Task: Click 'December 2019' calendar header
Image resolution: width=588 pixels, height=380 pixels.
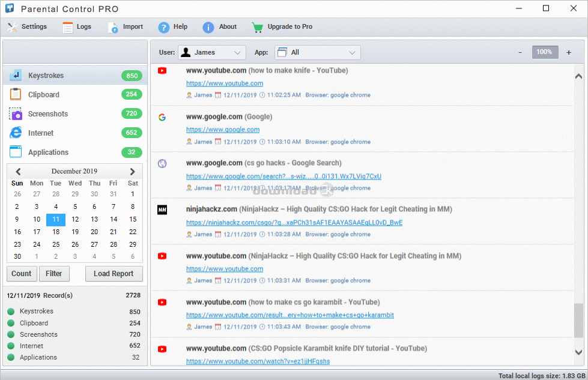Action: [x=74, y=171]
